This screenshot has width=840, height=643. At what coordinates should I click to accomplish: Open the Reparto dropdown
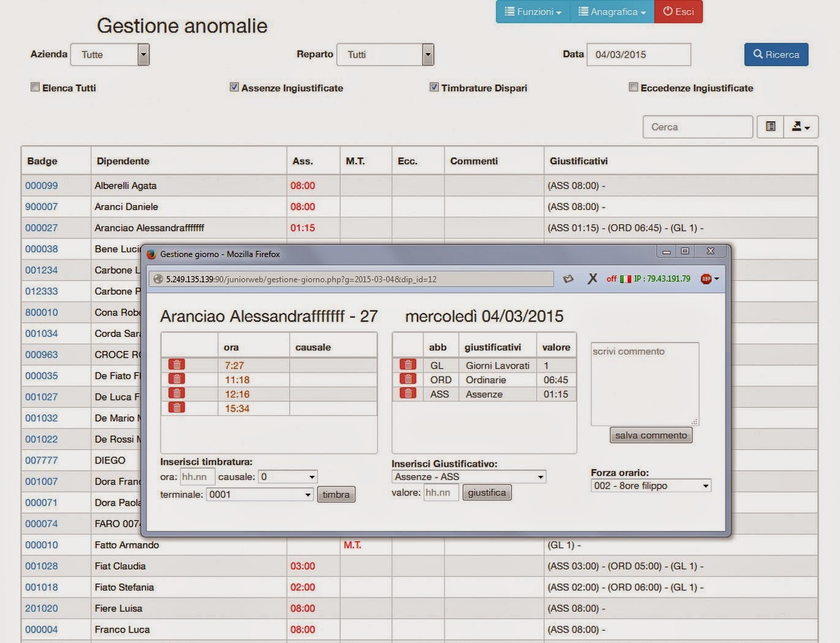386,55
